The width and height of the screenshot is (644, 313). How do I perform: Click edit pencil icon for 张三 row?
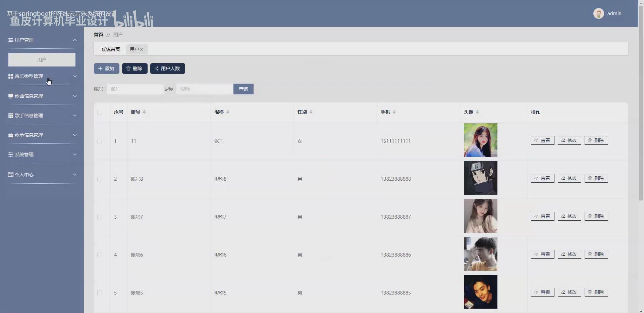[563, 140]
